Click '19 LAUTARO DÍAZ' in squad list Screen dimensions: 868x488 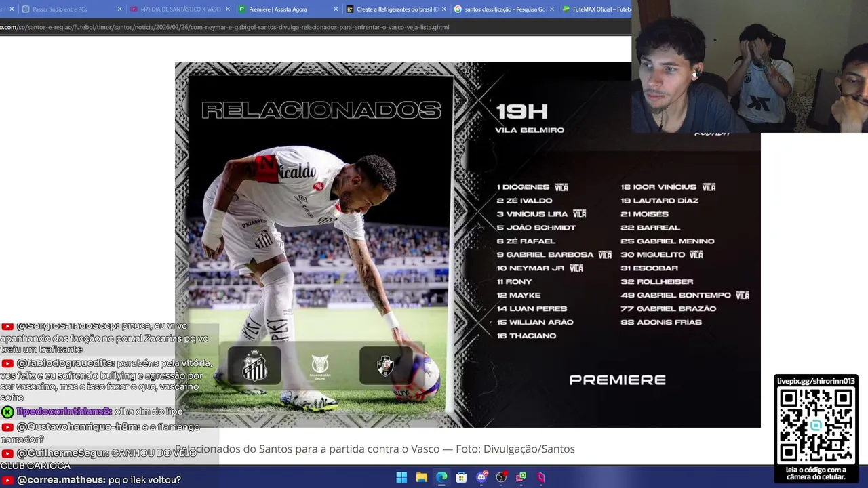659,201
